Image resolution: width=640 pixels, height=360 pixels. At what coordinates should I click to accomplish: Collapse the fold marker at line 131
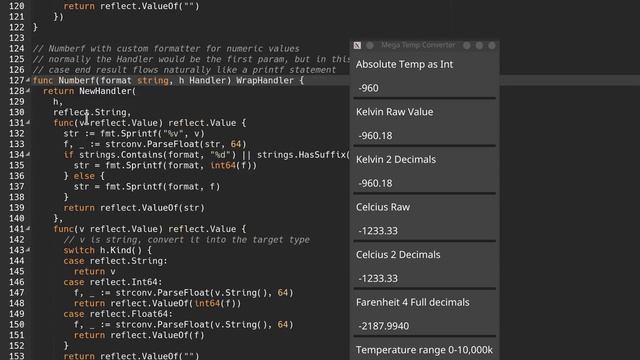28,122
